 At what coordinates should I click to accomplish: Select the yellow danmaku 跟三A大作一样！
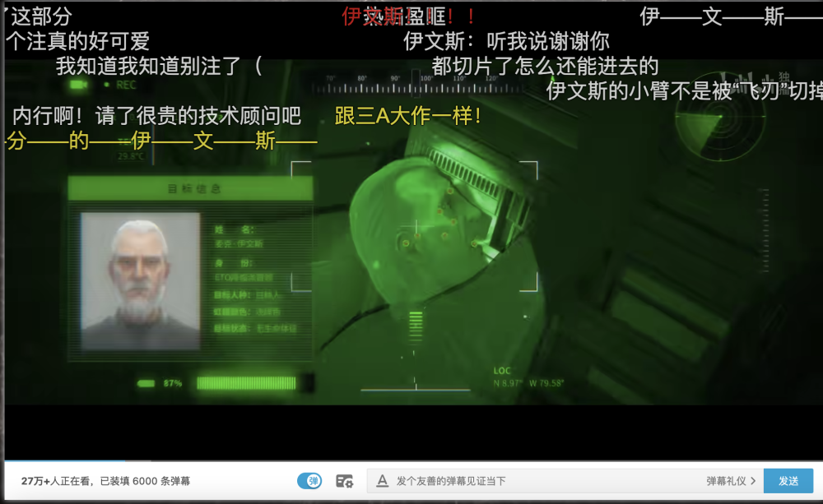point(408,117)
